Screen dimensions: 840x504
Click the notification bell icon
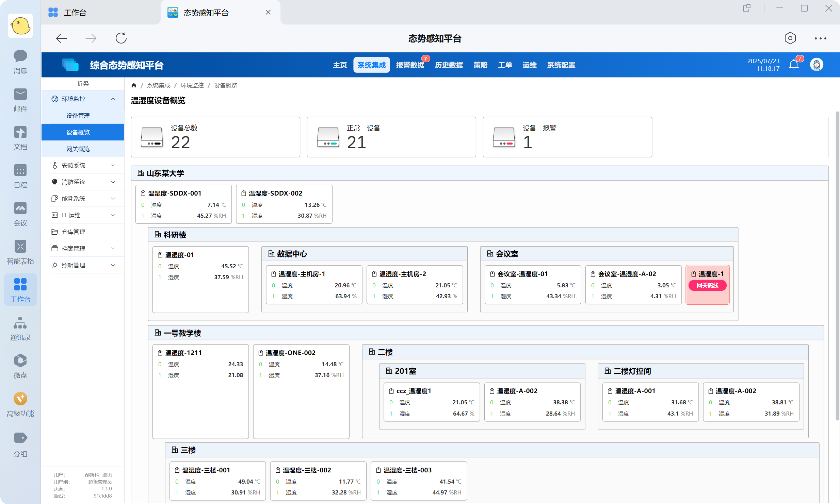click(x=793, y=65)
